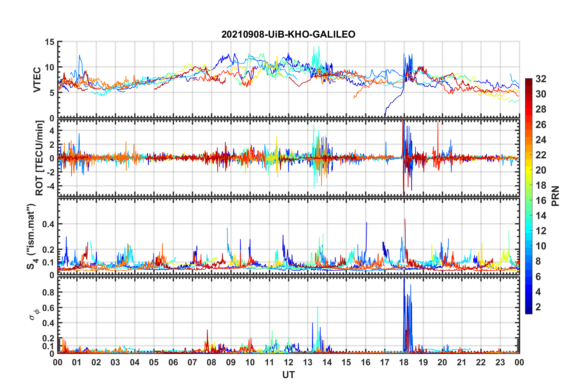Click colorbar tick value 10
Viewport: 577px width, 392px height.
[x=541, y=246]
